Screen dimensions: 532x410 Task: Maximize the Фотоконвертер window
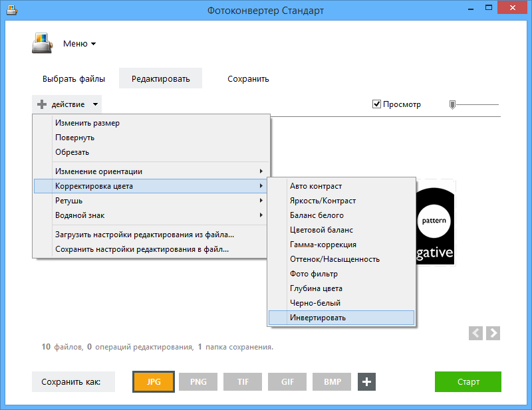point(489,8)
